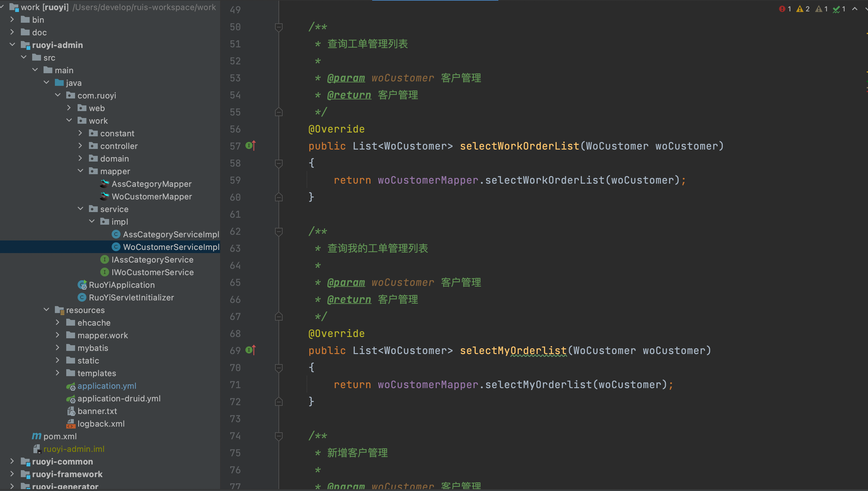The image size is (868, 491).
Task: Fold the Javadoc comment starting at line 62
Action: pyautogui.click(x=279, y=231)
